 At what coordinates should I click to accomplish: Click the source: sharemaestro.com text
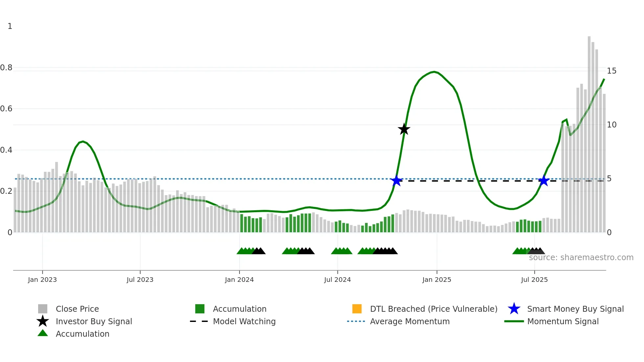581,258
